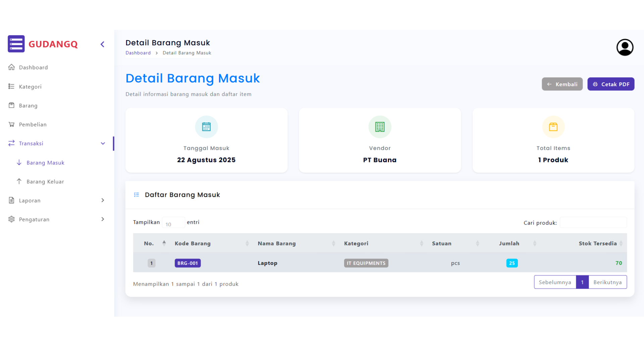Click the Vendor building icon
644x362 pixels.
[380, 127]
